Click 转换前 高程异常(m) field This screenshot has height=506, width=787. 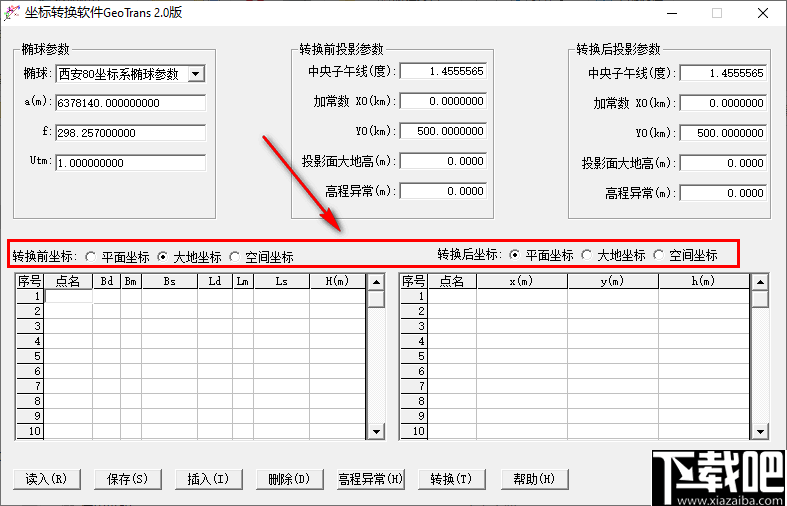pos(443,191)
